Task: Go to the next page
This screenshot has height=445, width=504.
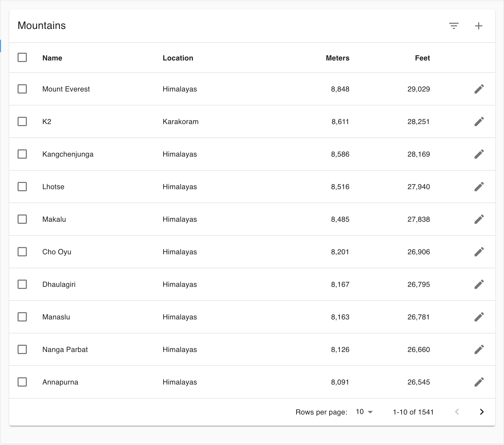Action: tap(482, 412)
